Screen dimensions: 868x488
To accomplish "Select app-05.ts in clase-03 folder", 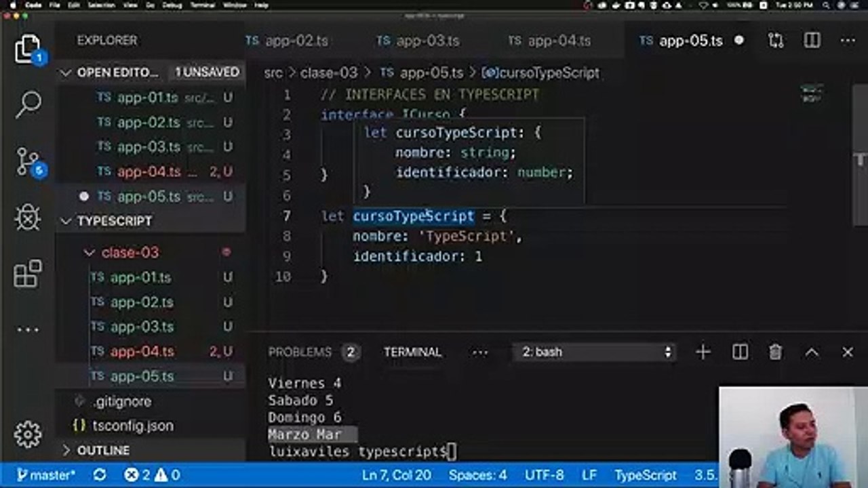I will 151,376.
